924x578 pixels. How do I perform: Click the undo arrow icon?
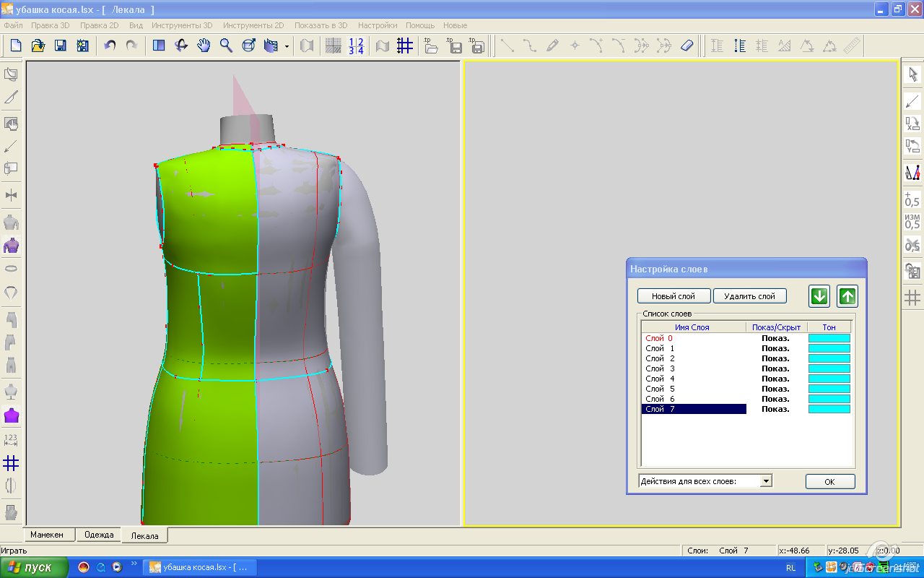[x=110, y=46]
